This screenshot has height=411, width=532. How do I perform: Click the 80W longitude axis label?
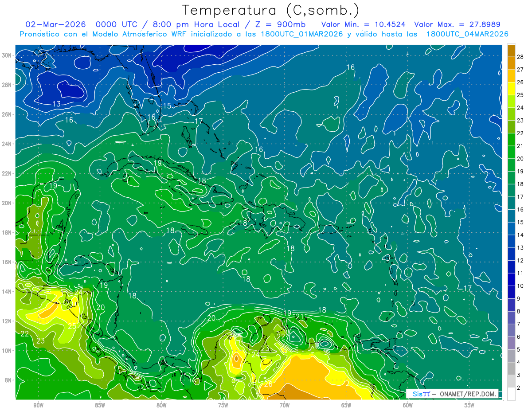pyautogui.click(x=161, y=405)
